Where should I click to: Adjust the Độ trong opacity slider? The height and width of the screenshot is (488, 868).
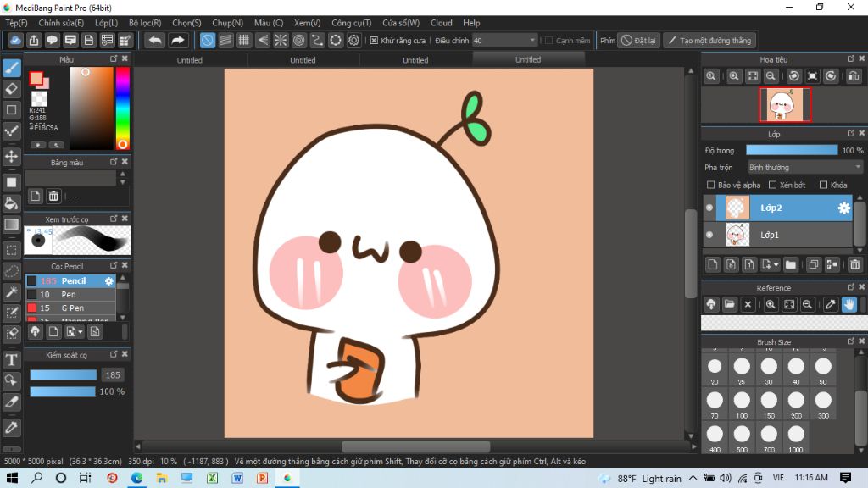[792, 150]
